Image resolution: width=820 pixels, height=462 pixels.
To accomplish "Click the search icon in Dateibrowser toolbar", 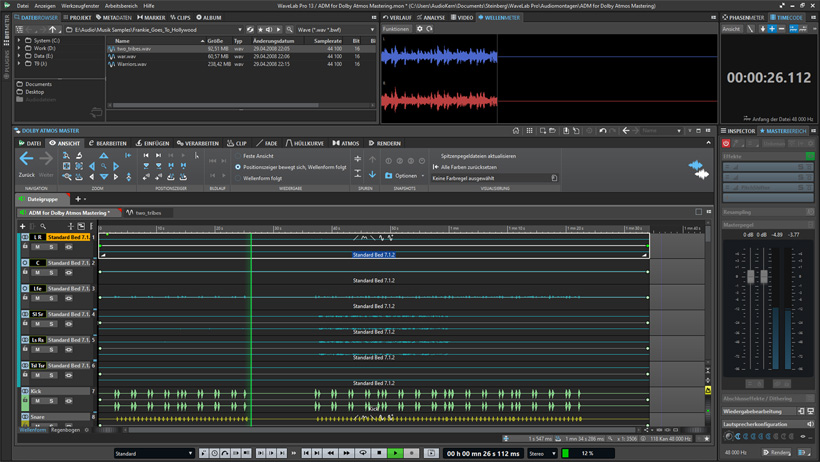I will click(289, 30).
